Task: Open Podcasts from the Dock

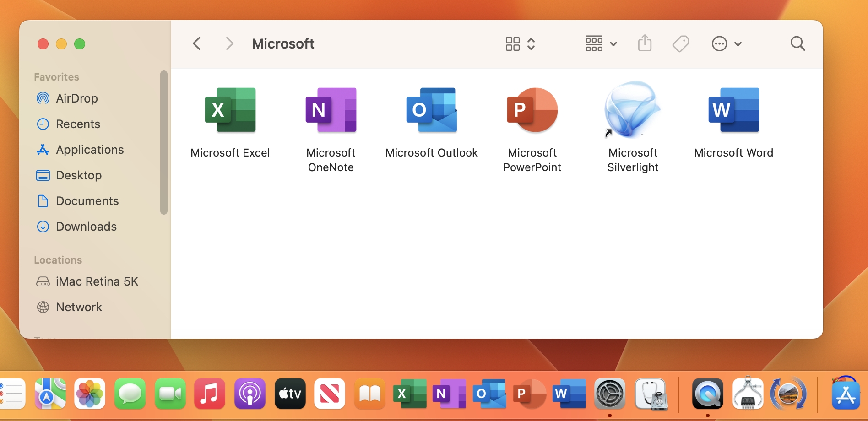Action: click(x=250, y=394)
